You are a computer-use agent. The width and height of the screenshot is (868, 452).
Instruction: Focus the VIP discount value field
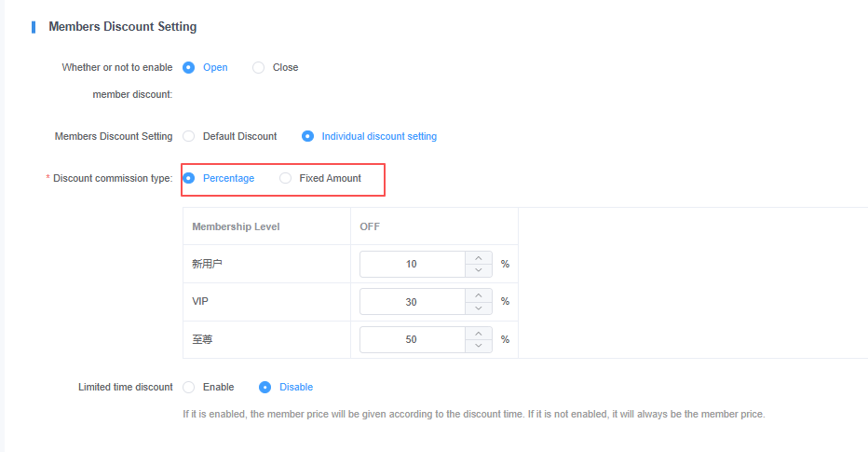(412, 302)
